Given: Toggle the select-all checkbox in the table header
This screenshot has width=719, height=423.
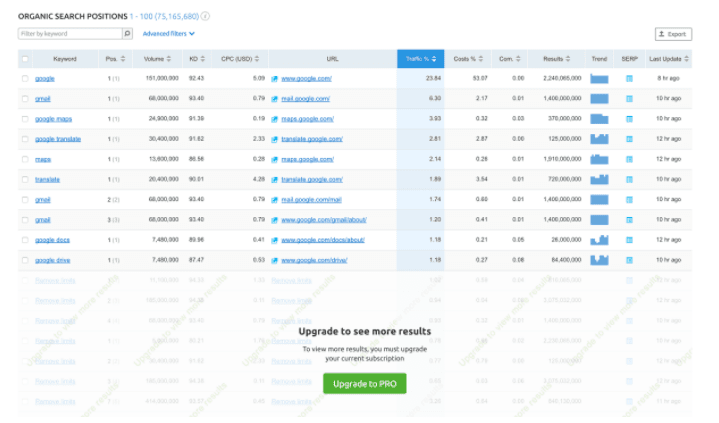Looking at the screenshot, I should 25,59.
